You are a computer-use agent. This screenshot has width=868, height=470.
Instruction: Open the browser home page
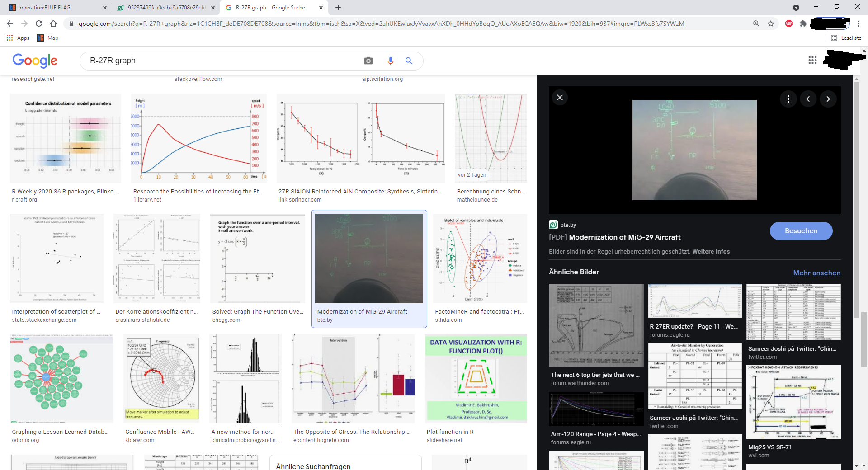click(53, 23)
